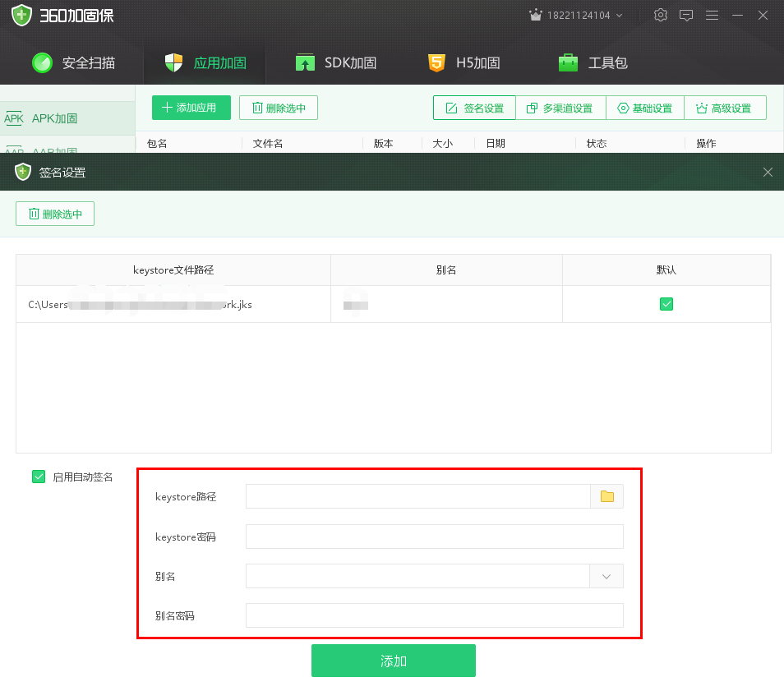Expand the 别名 dropdown arrow
The height and width of the screenshot is (691, 784).
(x=606, y=576)
